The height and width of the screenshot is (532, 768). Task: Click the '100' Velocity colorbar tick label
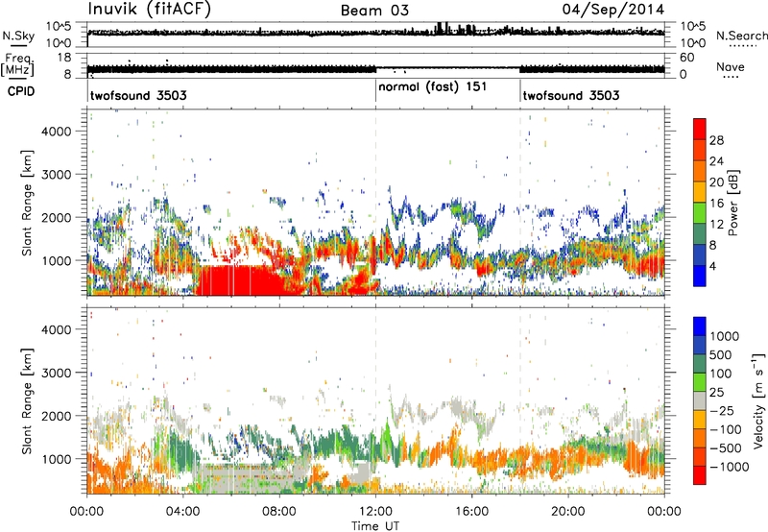click(721, 374)
